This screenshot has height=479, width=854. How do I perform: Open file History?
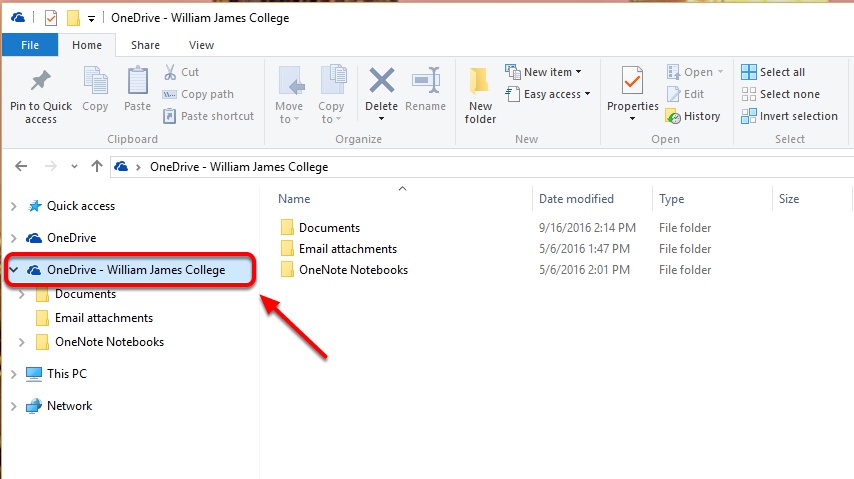pos(693,116)
